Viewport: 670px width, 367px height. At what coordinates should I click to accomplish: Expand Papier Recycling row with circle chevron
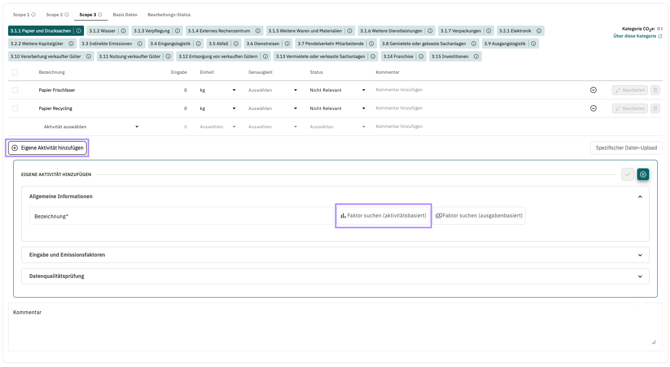[x=593, y=109]
